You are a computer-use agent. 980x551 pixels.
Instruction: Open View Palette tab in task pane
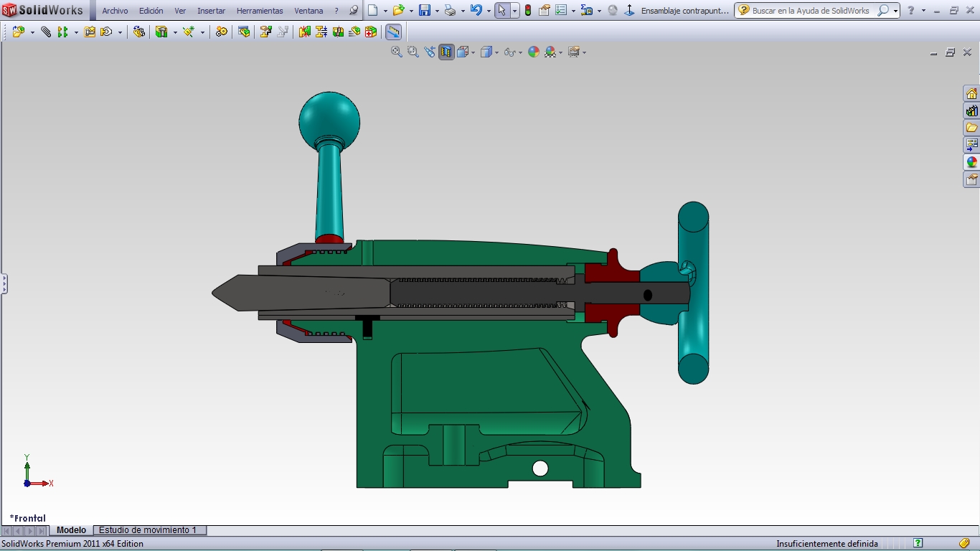tap(971, 145)
